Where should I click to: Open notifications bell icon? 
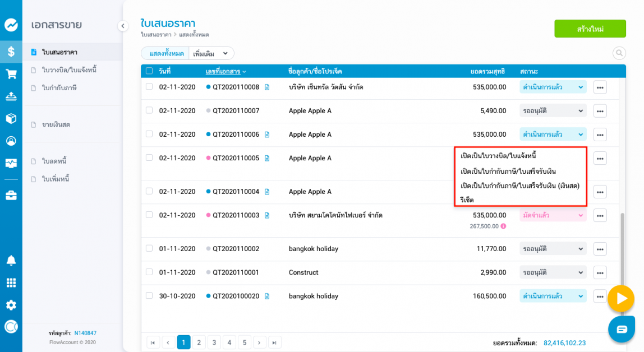[11, 261]
